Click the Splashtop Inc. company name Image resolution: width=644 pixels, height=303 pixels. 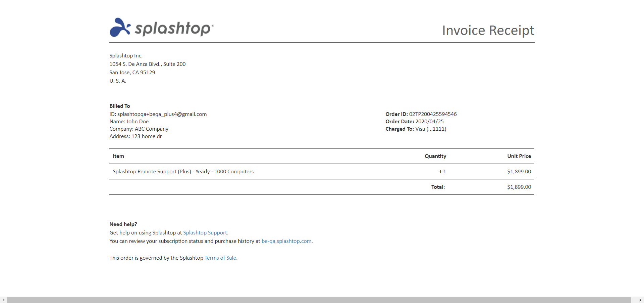tap(126, 55)
